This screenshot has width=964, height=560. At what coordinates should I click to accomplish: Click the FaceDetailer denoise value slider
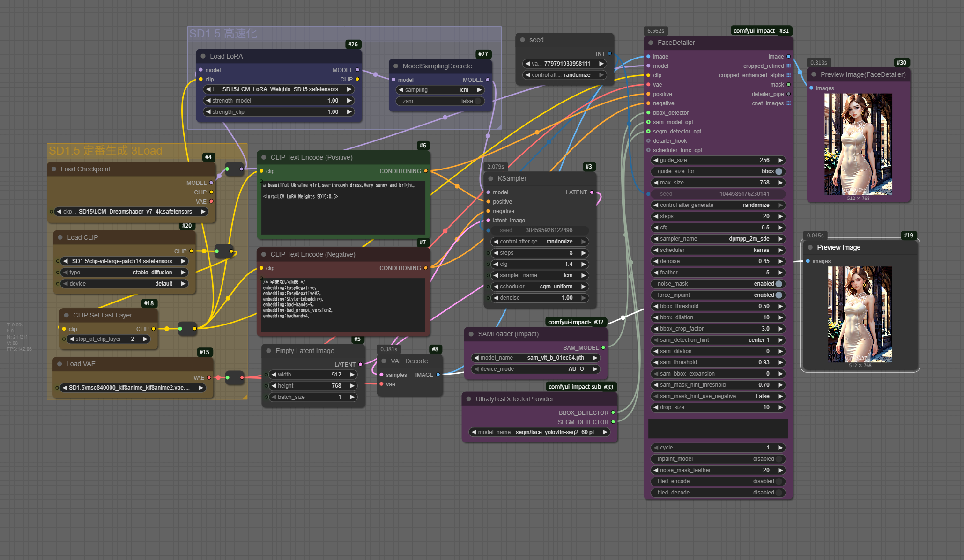tap(718, 261)
